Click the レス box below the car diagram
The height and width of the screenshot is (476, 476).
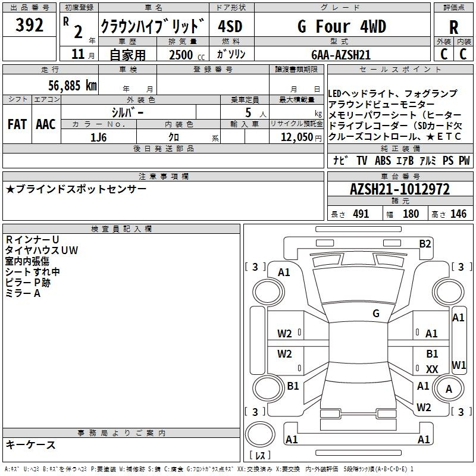[260, 456]
